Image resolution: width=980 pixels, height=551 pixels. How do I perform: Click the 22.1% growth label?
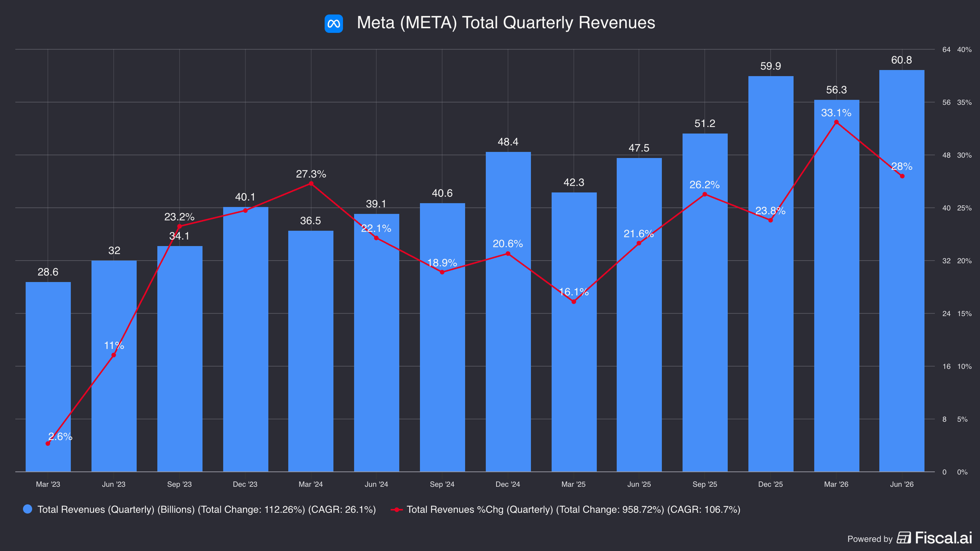pyautogui.click(x=376, y=228)
